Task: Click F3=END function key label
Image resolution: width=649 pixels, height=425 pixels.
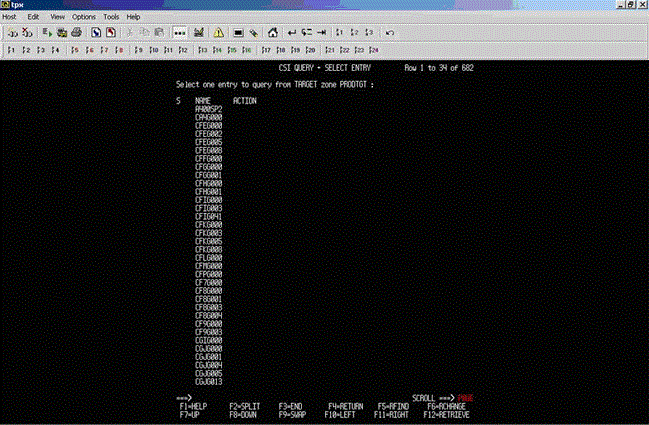Action: [x=291, y=406]
